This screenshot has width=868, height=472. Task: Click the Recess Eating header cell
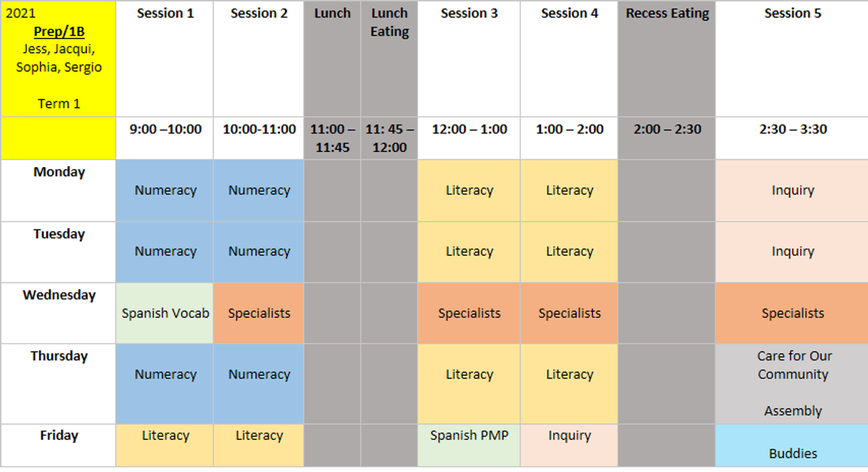667,59
